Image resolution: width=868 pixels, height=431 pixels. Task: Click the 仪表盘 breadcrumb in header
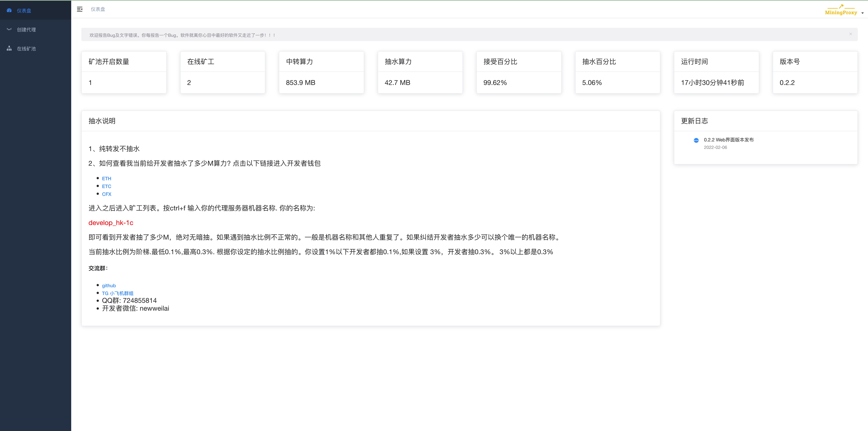98,9
